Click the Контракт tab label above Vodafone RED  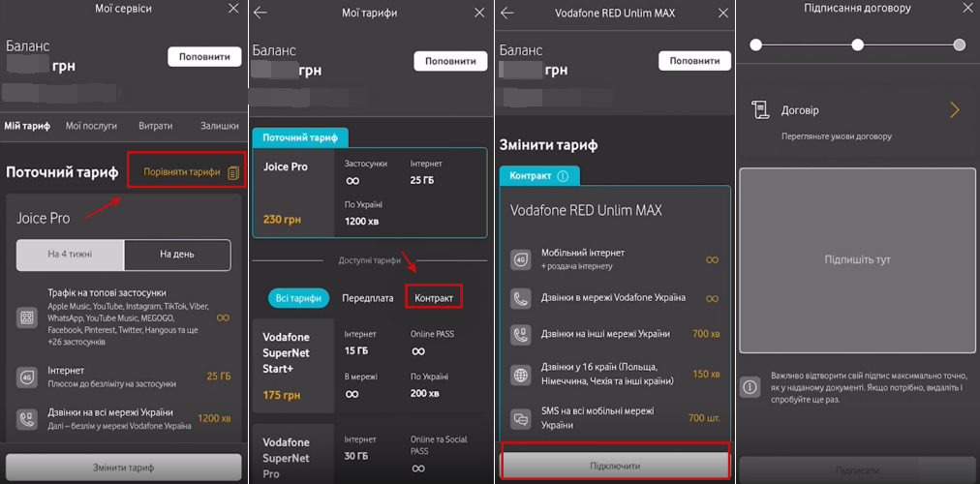pos(539,176)
